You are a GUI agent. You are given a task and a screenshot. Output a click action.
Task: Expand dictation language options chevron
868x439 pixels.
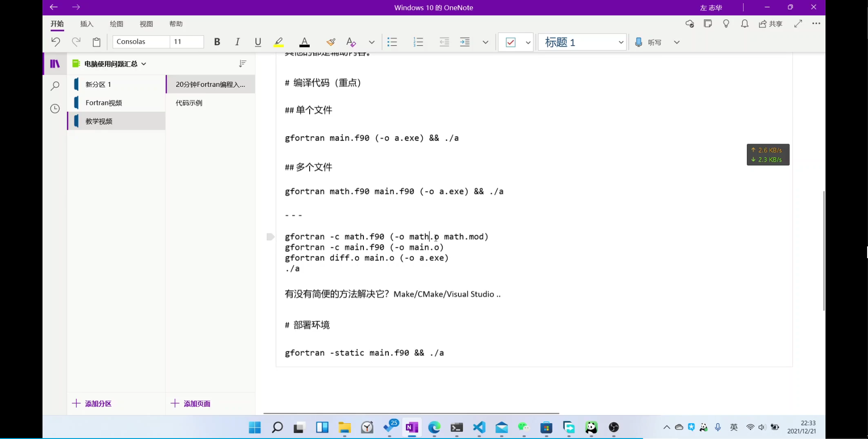[677, 42]
